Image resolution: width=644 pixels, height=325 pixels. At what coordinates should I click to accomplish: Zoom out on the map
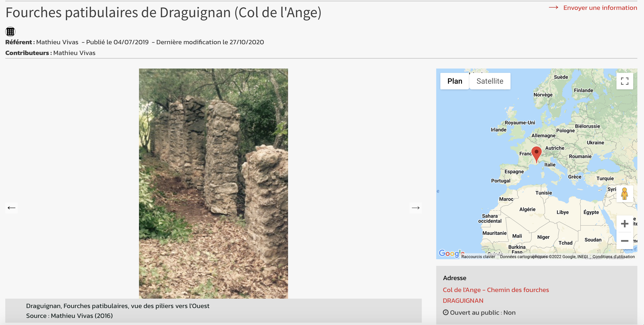[x=625, y=241]
